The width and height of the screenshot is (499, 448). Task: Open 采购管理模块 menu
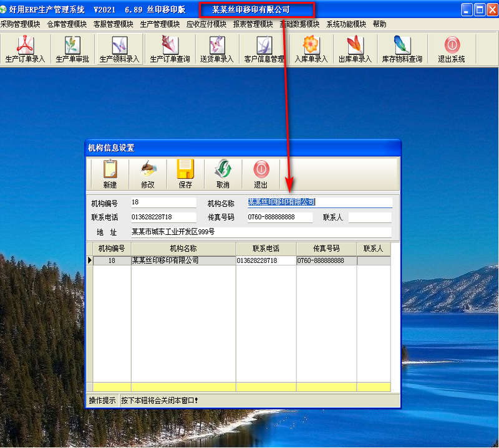(x=21, y=24)
